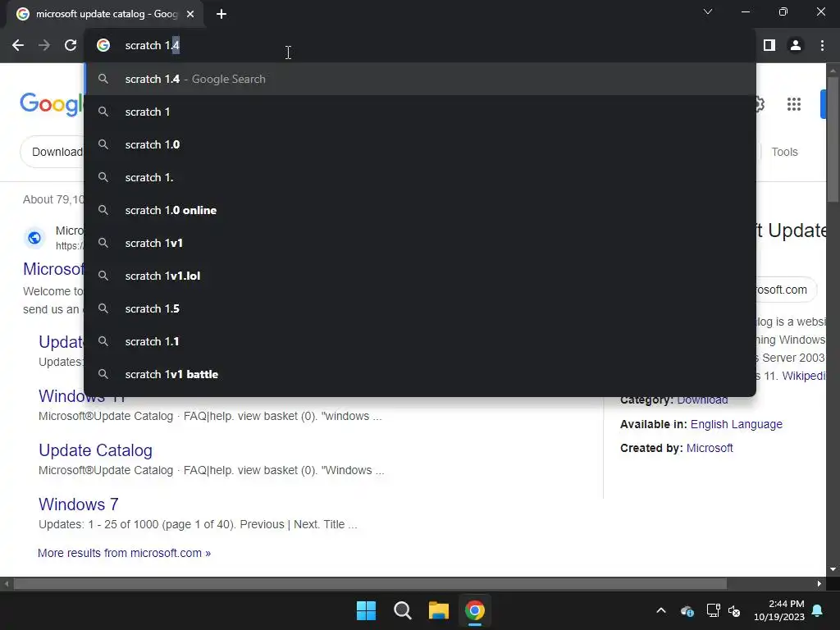Select suggestion 'scratch 1.4 - Google Search'
Image resolution: width=840 pixels, height=630 pixels.
420,79
